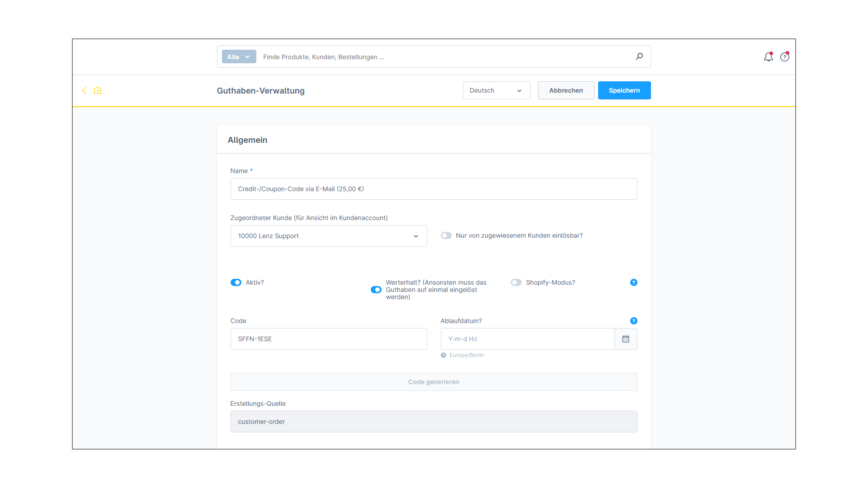Click into the Name input field
Viewport: 868px width, 488px height.
434,189
